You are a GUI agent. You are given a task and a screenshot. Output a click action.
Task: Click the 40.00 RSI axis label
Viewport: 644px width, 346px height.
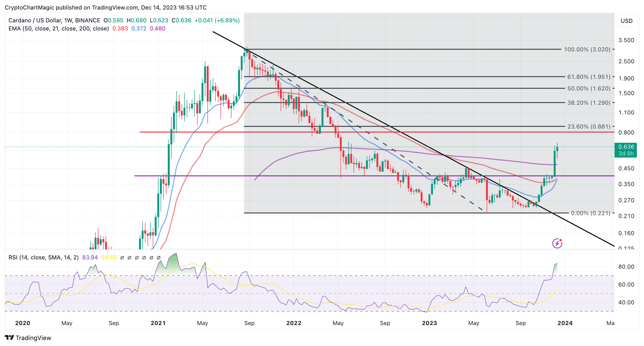pyautogui.click(x=626, y=302)
